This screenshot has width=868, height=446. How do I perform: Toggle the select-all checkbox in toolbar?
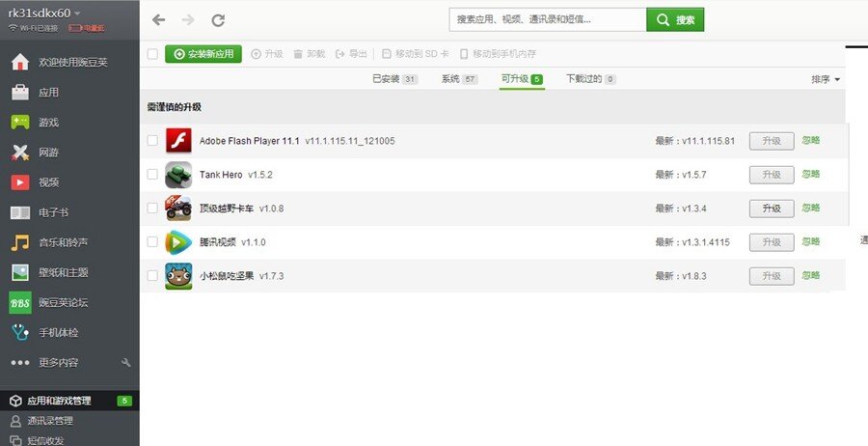152,54
